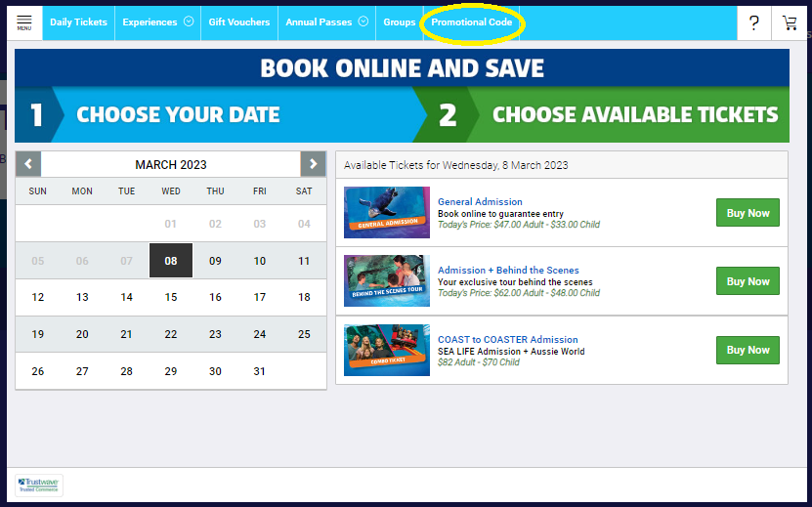Select March 28 on the calendar
812x507 pixels.
pyautogui.click(x=126, y=371)
